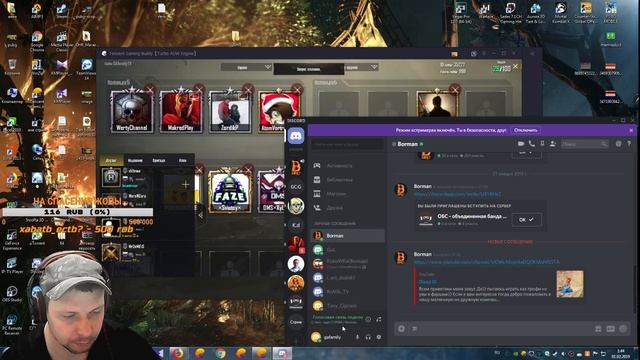
Task: Open Discord mentions inbox icon
Action: [618, 144]
